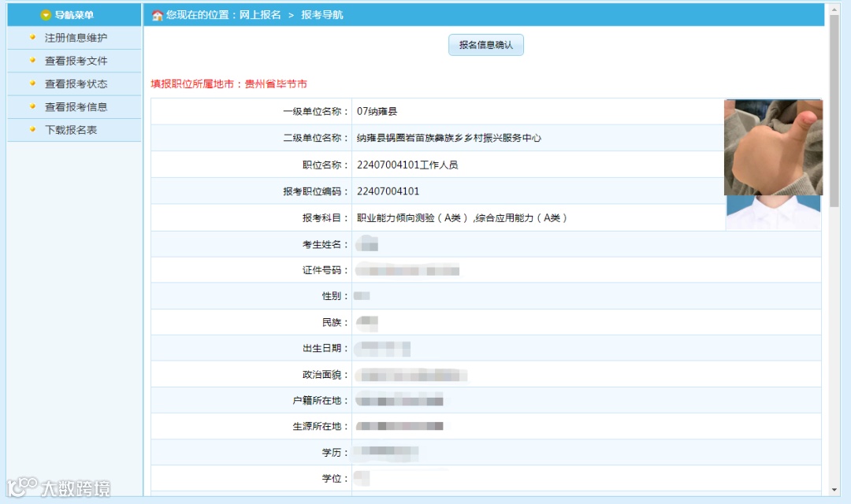851x504 pixels.
Task: Click the bullet icon beside 注册信息维护
Action: point(32,37)
